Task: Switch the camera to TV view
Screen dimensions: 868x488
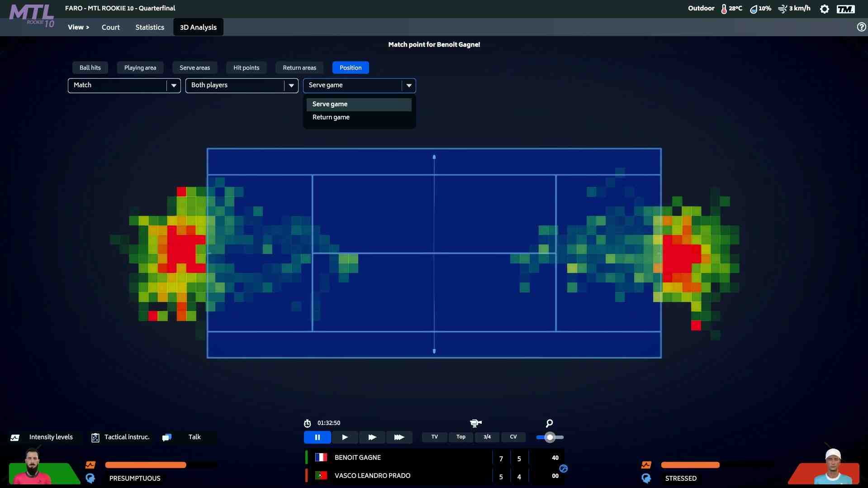Action: point(434,437)
